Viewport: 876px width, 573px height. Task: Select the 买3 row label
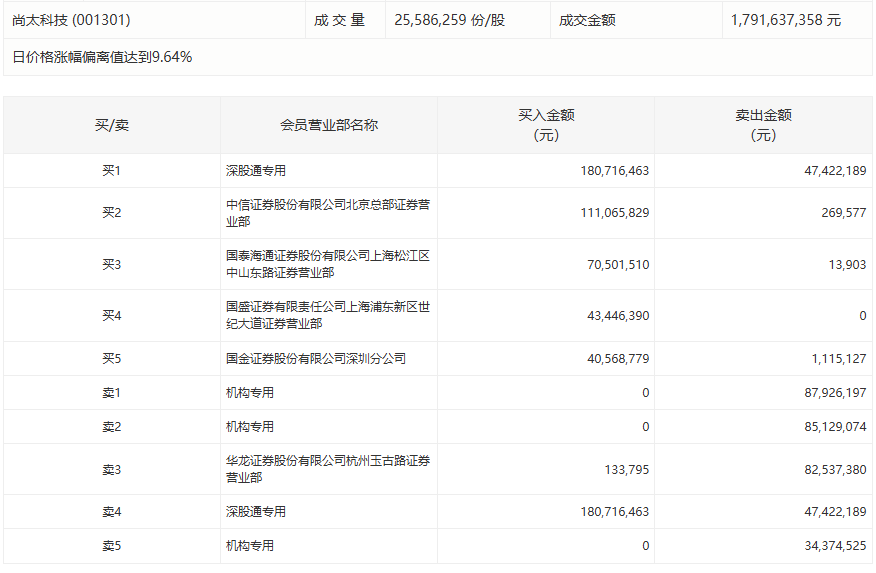click(112, 264)
